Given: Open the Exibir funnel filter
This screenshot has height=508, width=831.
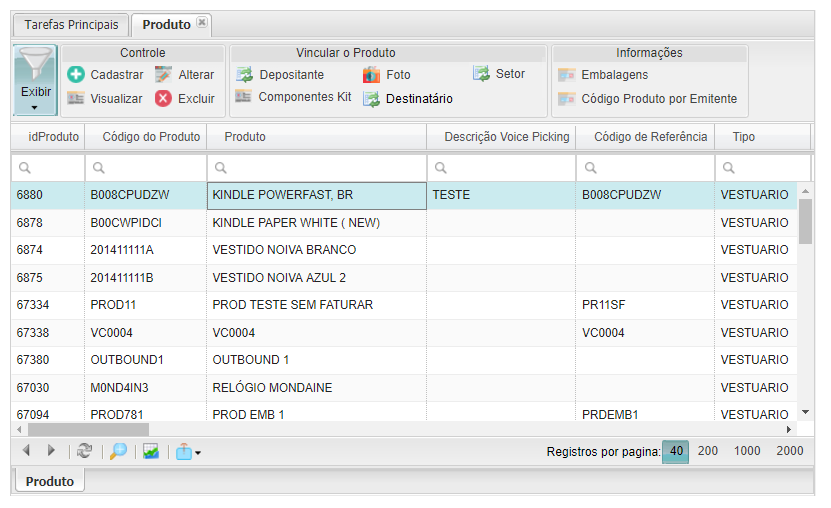Looking at the screenshot, I should click(35, 80).
